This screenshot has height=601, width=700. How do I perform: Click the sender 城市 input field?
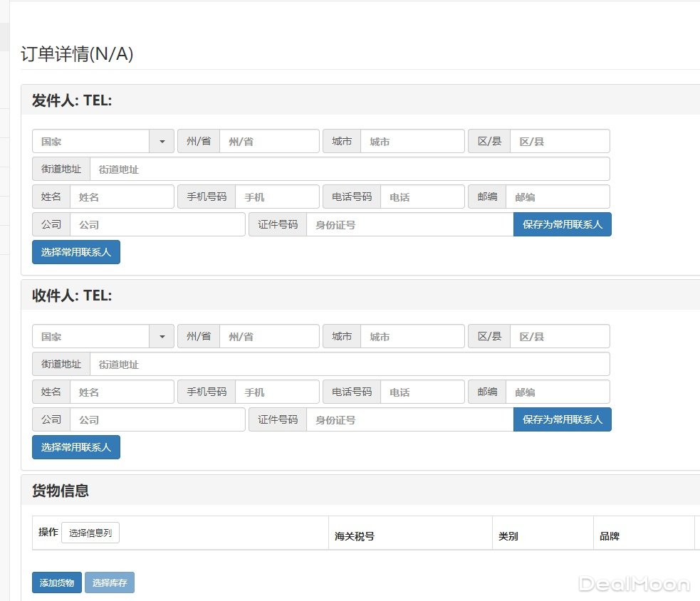(x=412, y=141)
